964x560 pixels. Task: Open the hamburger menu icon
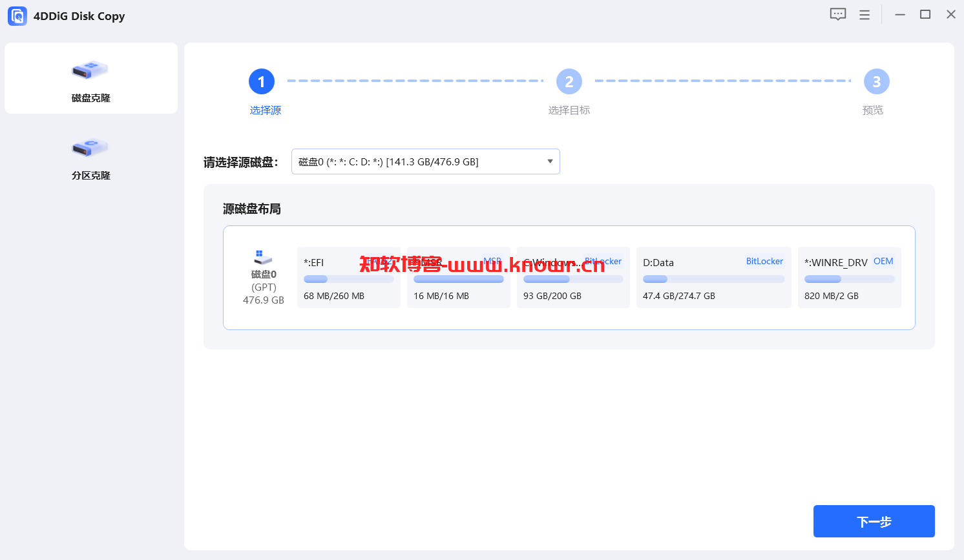coord(864,15)
